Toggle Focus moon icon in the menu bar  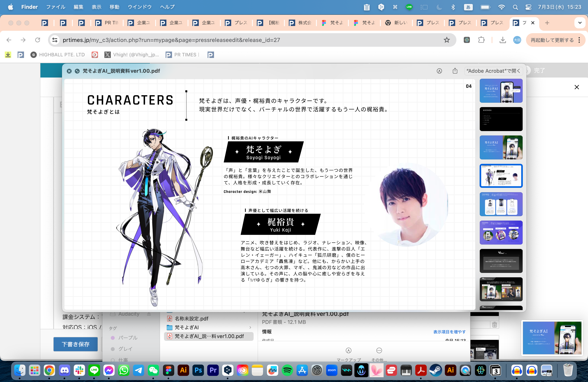click(439, 7)
